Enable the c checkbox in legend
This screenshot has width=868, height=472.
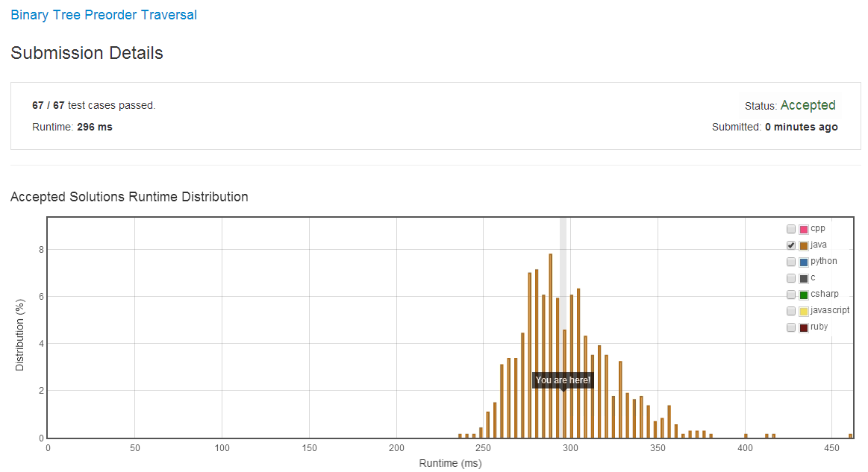tap(791, 278)
